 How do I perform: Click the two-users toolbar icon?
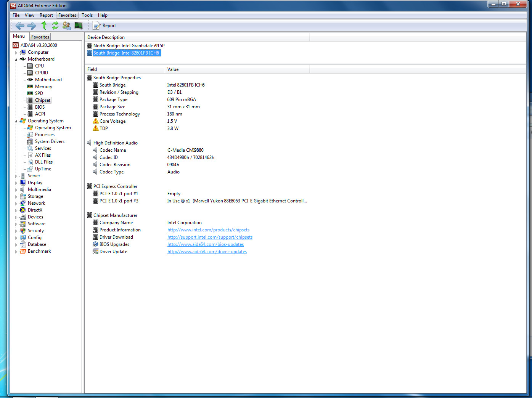[67, 26]
